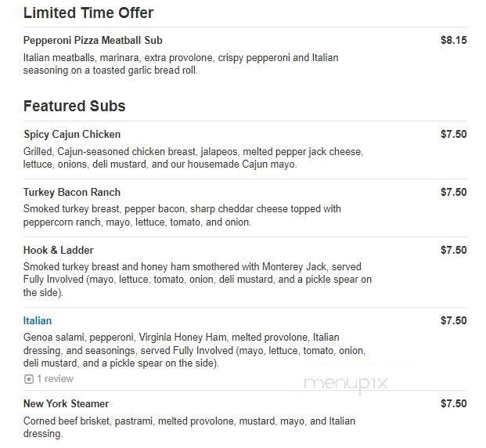Click the Limited Time Offer heading
Screen dimensions: 486x448
(88, 13)
